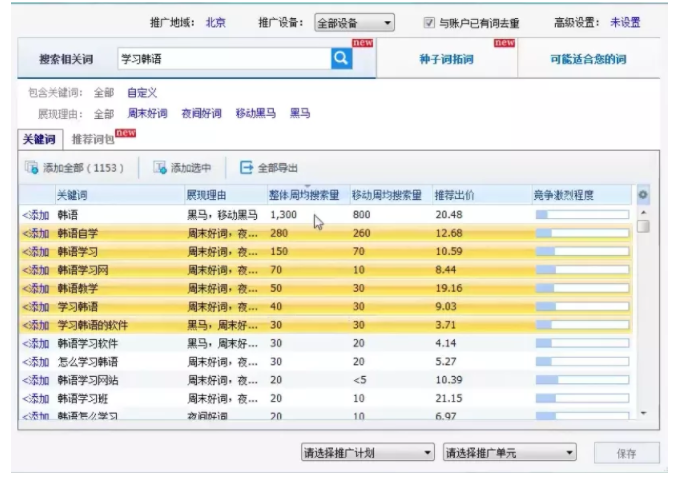
Task: Add the keyword 韩语学习网
Action: click(x=36, y=270)
